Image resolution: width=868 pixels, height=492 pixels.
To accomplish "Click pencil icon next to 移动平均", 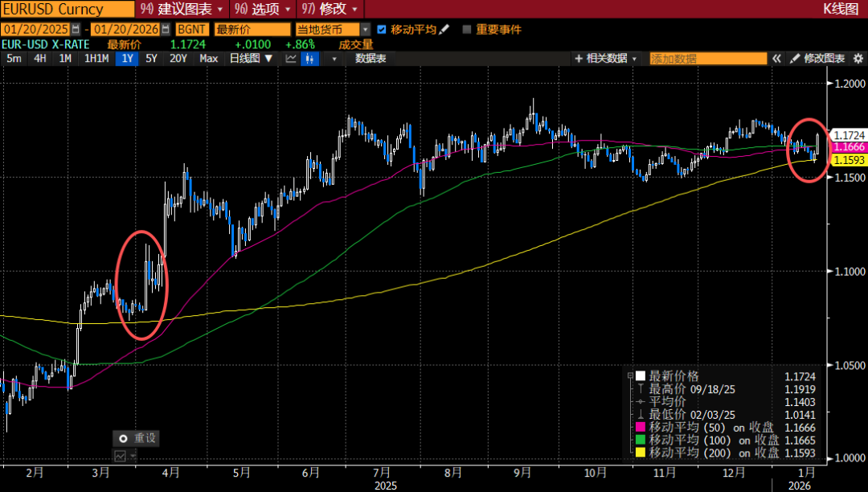I will tap(444, 30).
